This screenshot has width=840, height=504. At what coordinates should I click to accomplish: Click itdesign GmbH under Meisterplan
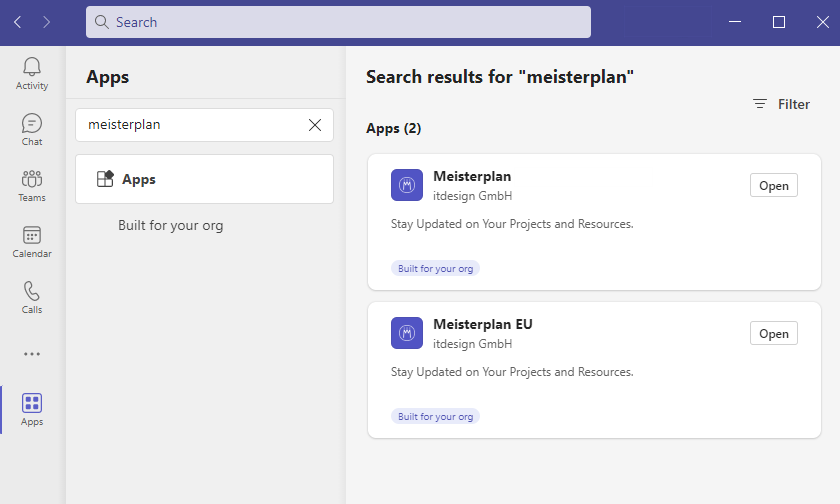coord(472,196)
